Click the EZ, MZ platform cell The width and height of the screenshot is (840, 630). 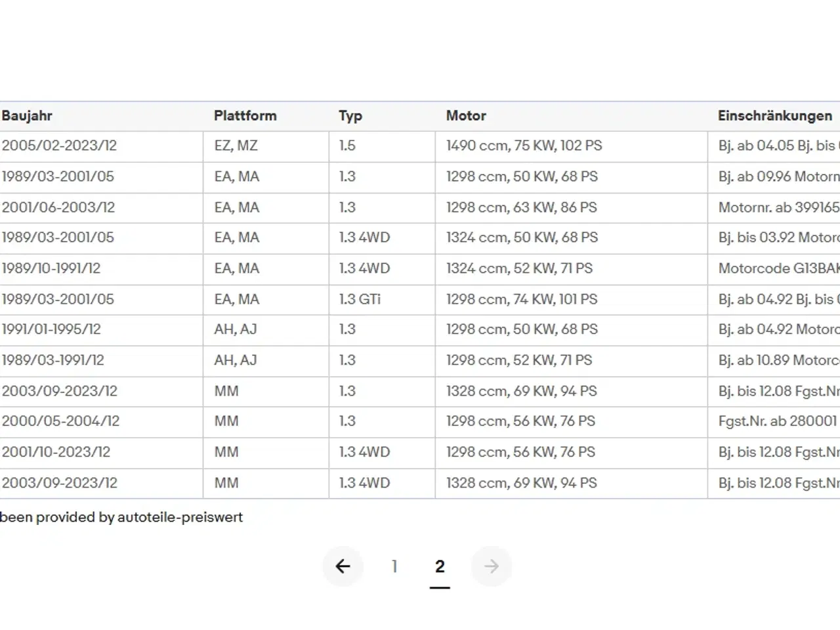[236, 146]
